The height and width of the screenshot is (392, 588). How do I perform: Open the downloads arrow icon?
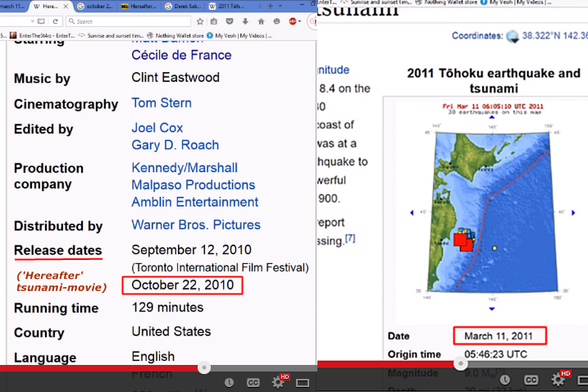pos(245,21)
